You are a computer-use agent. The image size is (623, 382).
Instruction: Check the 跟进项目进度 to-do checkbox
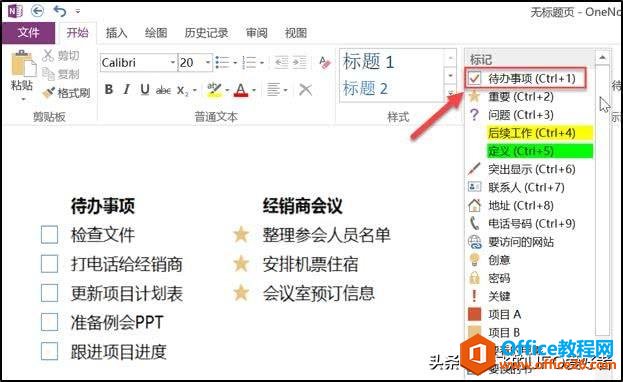[49, 351]
